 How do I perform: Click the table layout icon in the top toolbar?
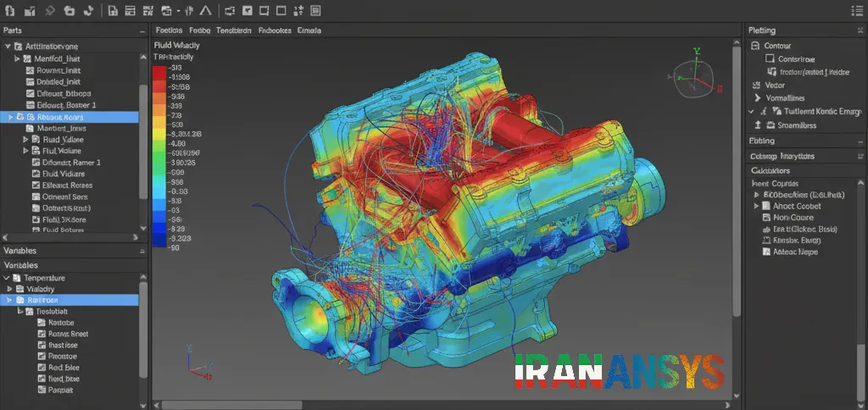[x=130, y=10]
